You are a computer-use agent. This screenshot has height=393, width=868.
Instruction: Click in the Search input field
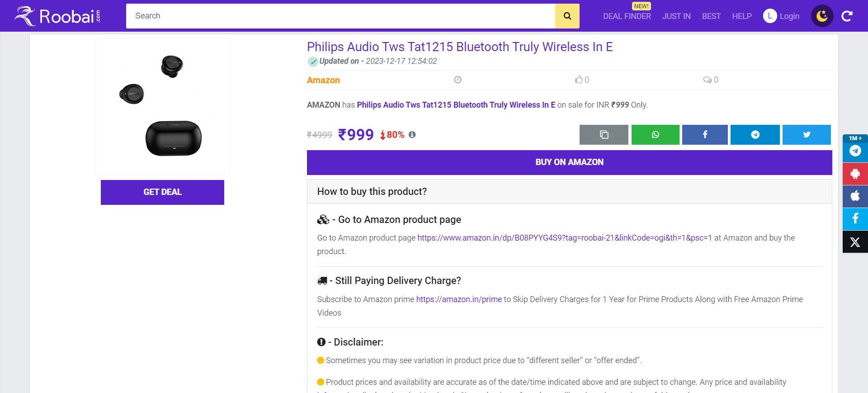[x=340, y=16]
